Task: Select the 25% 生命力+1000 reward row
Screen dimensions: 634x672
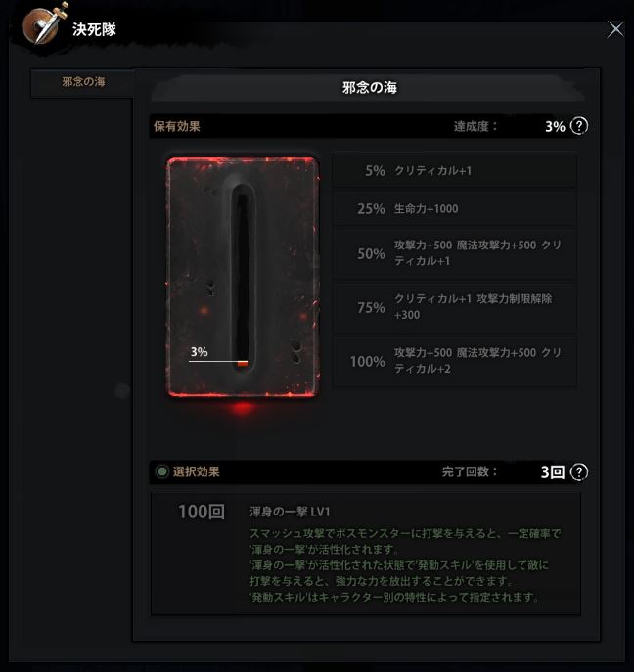Action: tap(455, 208)
